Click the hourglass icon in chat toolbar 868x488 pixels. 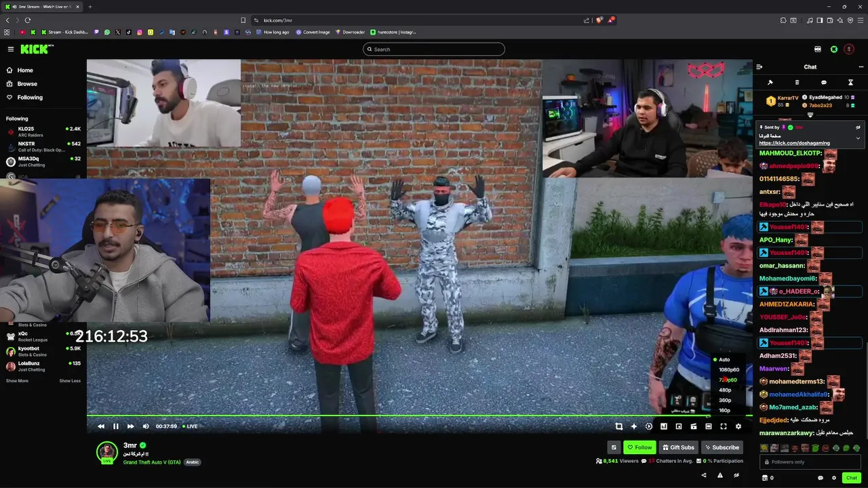[850, 82]
